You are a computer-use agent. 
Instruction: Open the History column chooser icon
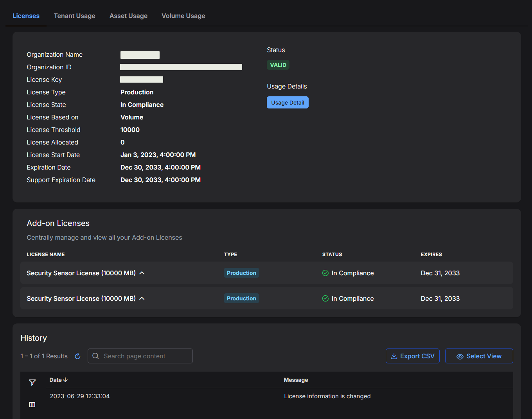pyautogui.click(x=32, y=405)
